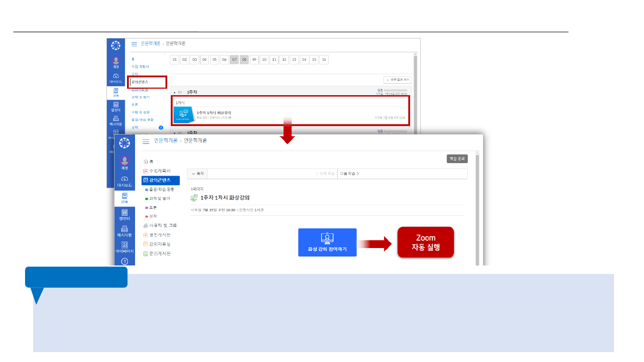
Task: Click the blue Live Lecture thumbnail icon
Action: [183, 115]
